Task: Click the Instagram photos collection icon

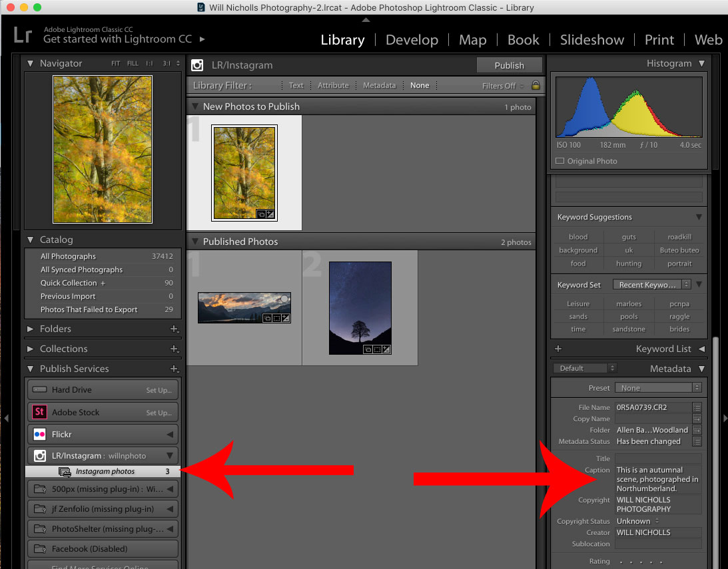Action: pos(65,471)
